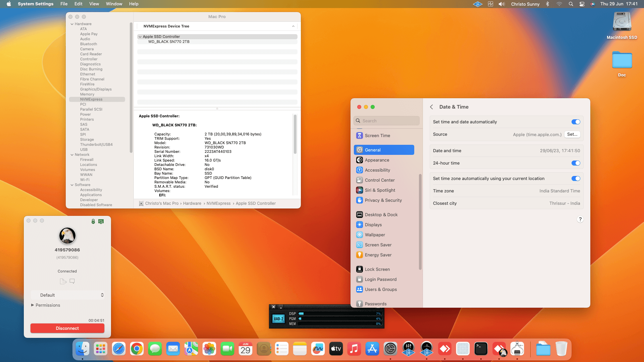The height and width of the screenshot is (362, 644).
Task: Toggle automatic time zone by location
Action: [x=576, y=179]
